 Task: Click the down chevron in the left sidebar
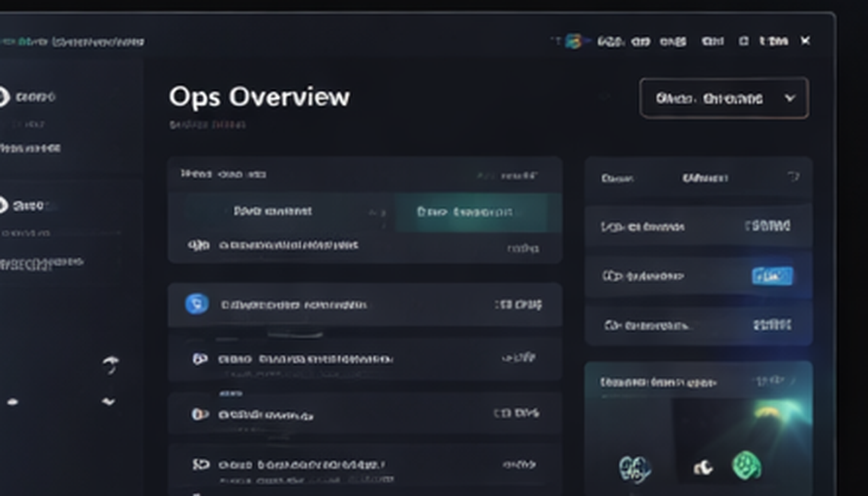(108, 402)
